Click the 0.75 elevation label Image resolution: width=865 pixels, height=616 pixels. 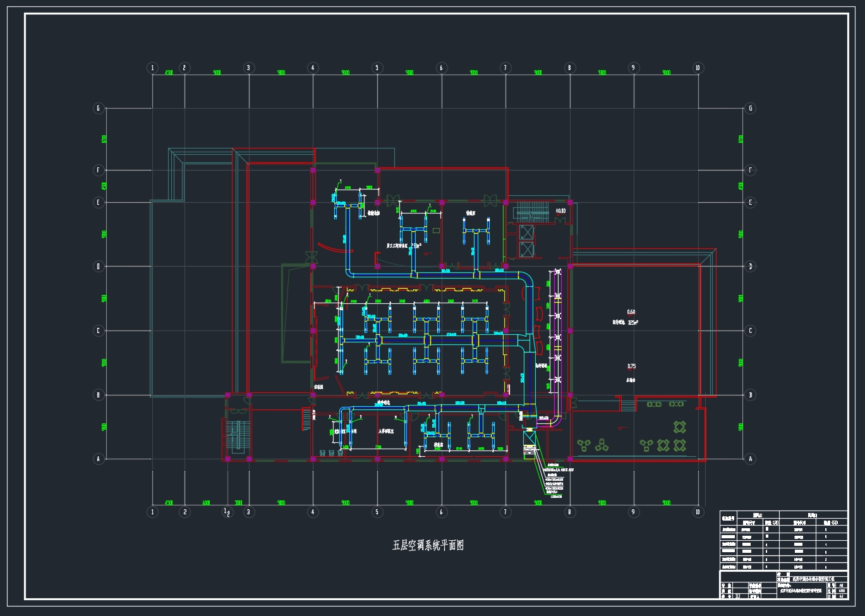631,366
